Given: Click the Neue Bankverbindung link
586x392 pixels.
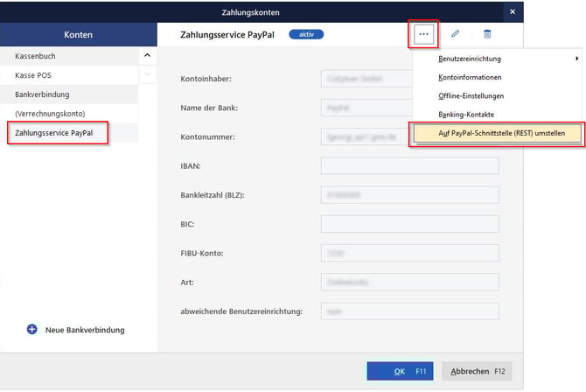Looking at the screenshot, I should [85, 330].
